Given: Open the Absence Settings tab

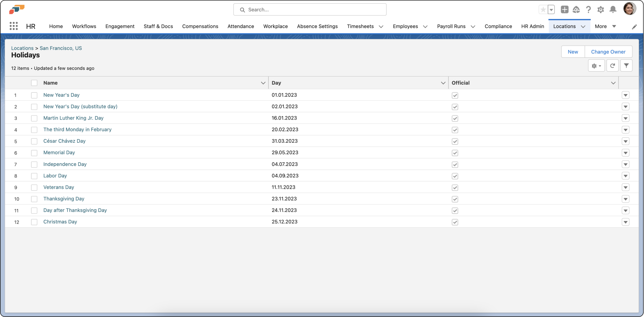Looking at the screenshot, I should click(317, 26).
